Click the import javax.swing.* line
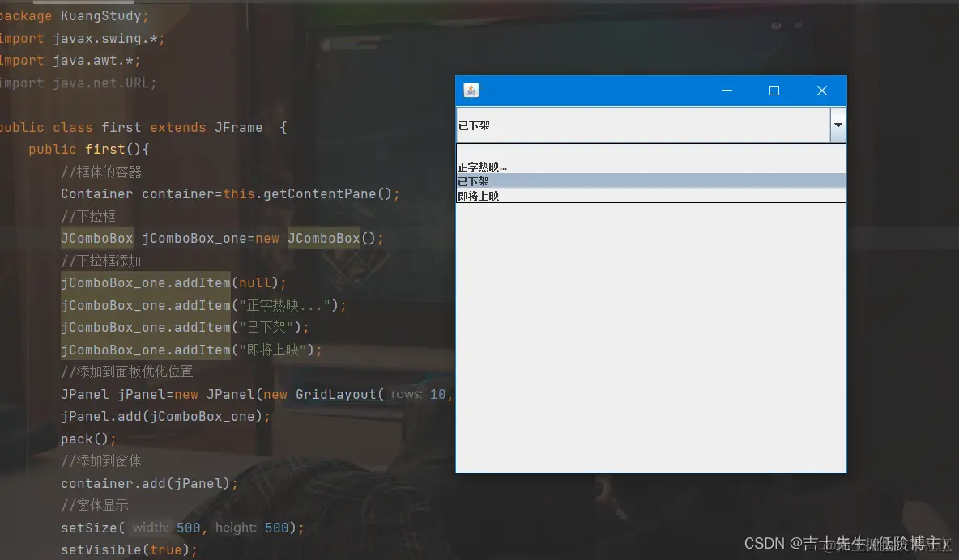959x560 pixels. (82, 39)
